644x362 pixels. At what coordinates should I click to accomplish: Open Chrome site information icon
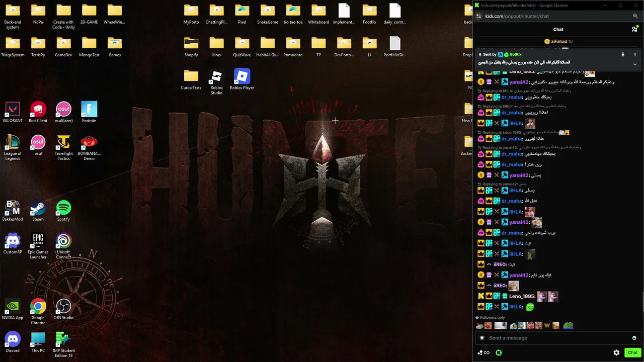478,16
